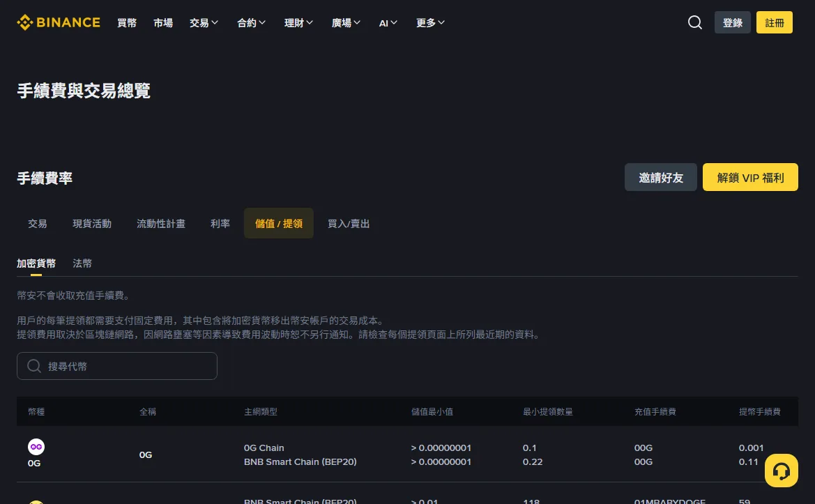Switch to the 現貨活動 tab

coord(92,224)
